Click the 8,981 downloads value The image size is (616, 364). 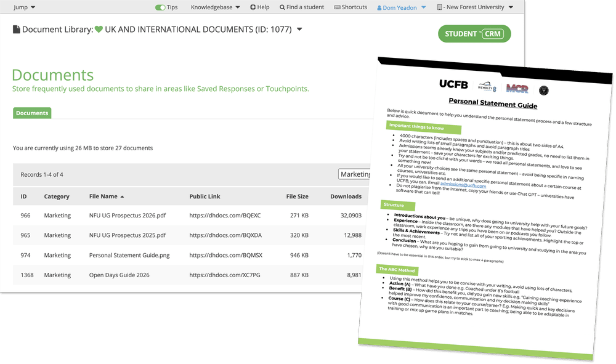354,275
